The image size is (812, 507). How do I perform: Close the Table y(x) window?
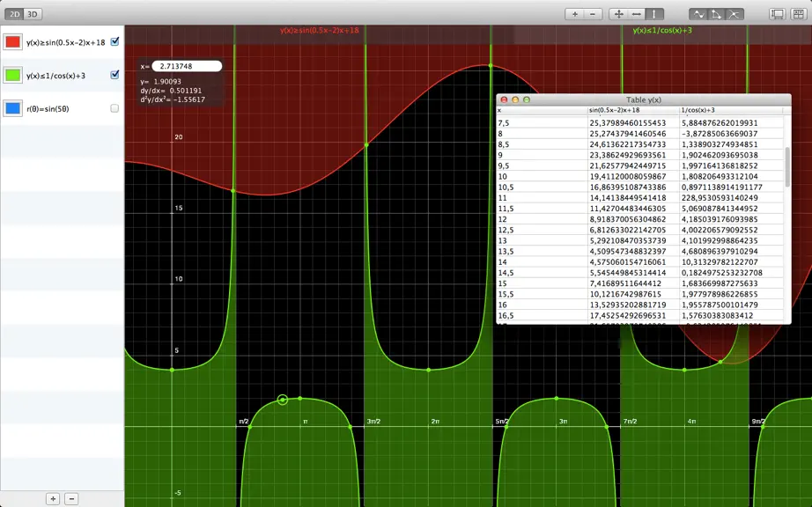coord(504,99)
